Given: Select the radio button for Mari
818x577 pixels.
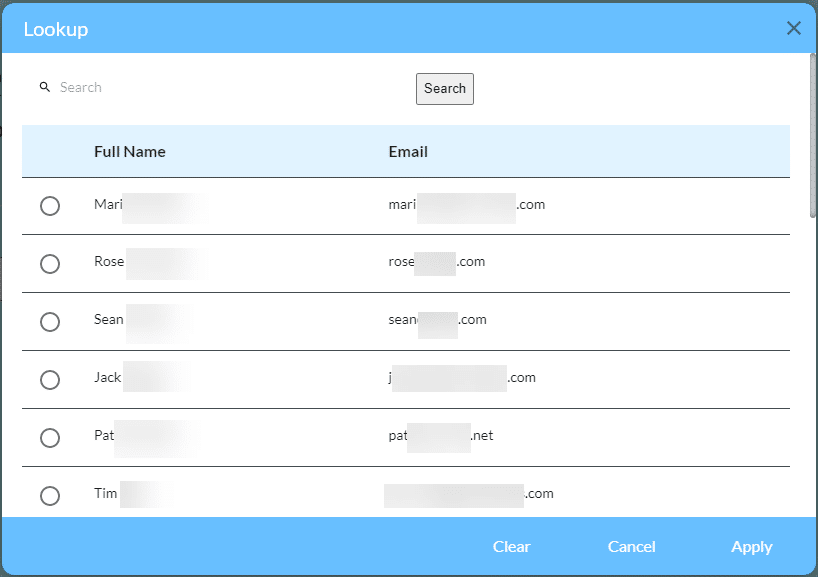Looking at the screenshot, I should 50,206.
